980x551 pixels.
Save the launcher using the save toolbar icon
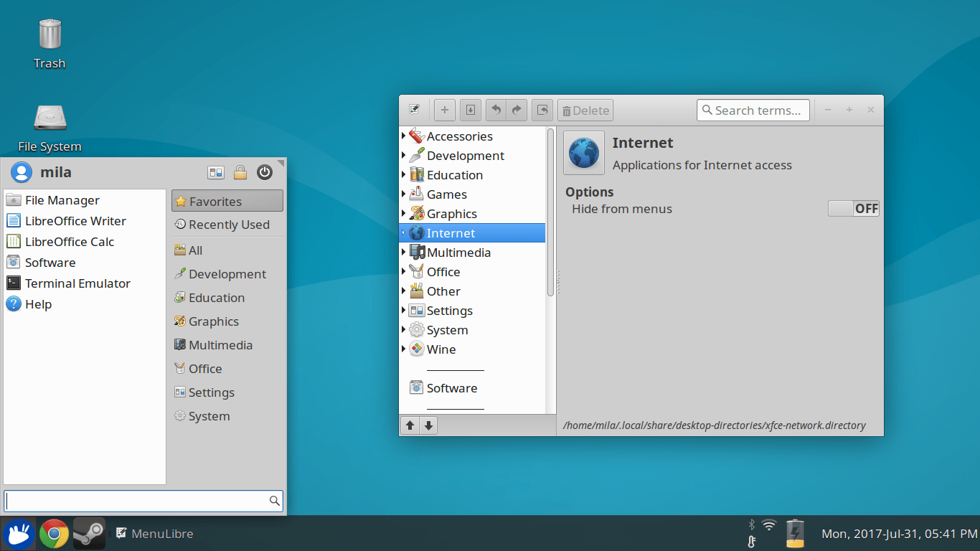click(470, 110)
